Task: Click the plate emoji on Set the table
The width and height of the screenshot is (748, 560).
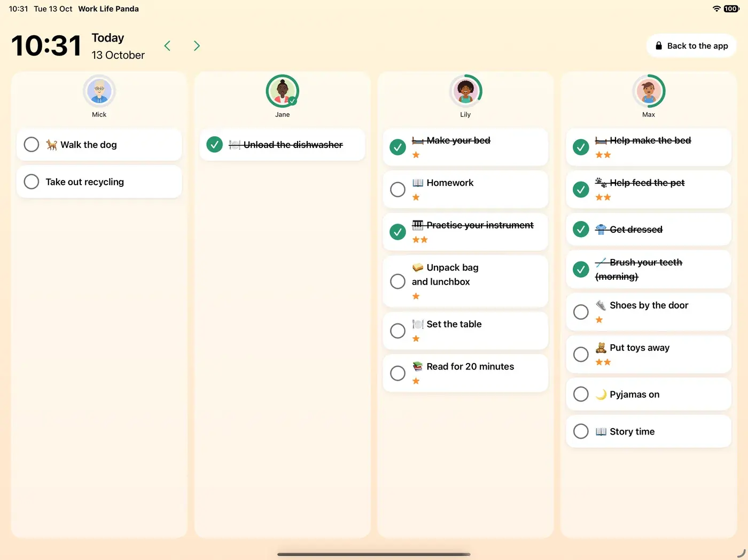Action: coord(418,324)
